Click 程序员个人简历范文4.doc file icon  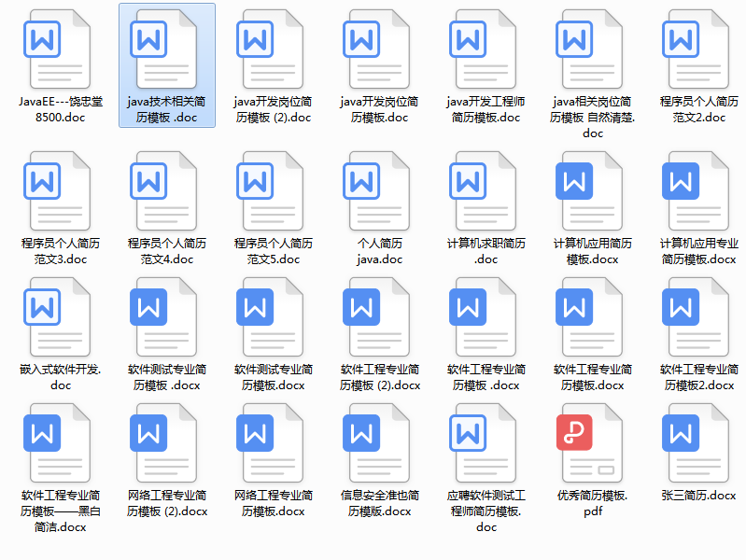tap(163, 190)
